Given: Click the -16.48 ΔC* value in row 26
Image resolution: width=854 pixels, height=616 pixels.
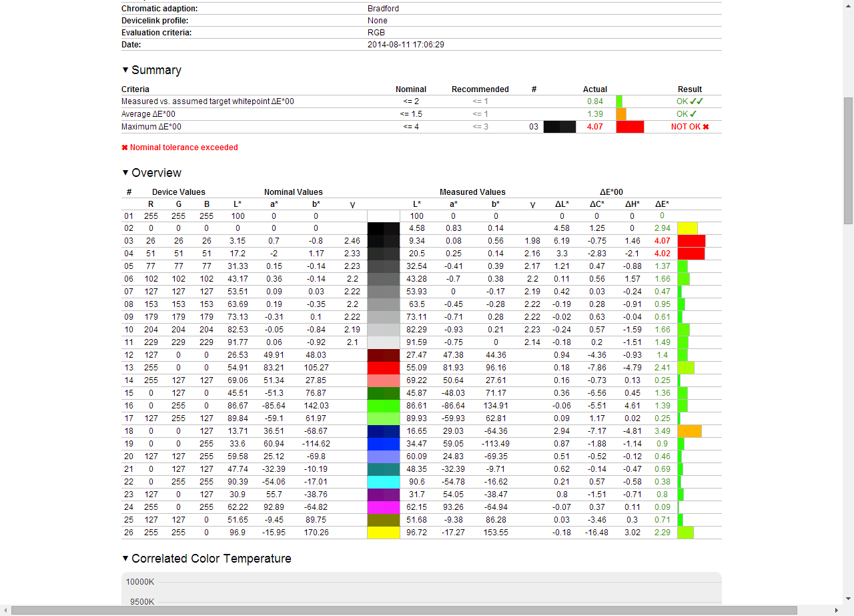Looking at the screenshot, I should 596,533.
